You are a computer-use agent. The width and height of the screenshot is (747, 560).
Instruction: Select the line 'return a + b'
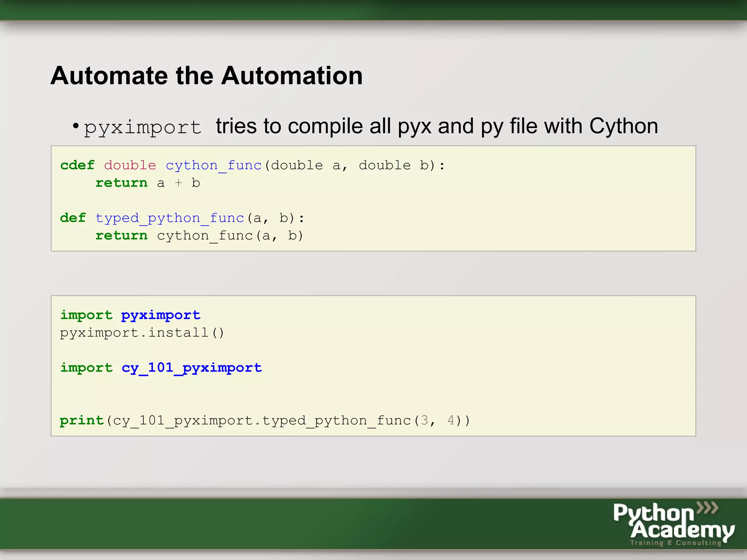148,183
